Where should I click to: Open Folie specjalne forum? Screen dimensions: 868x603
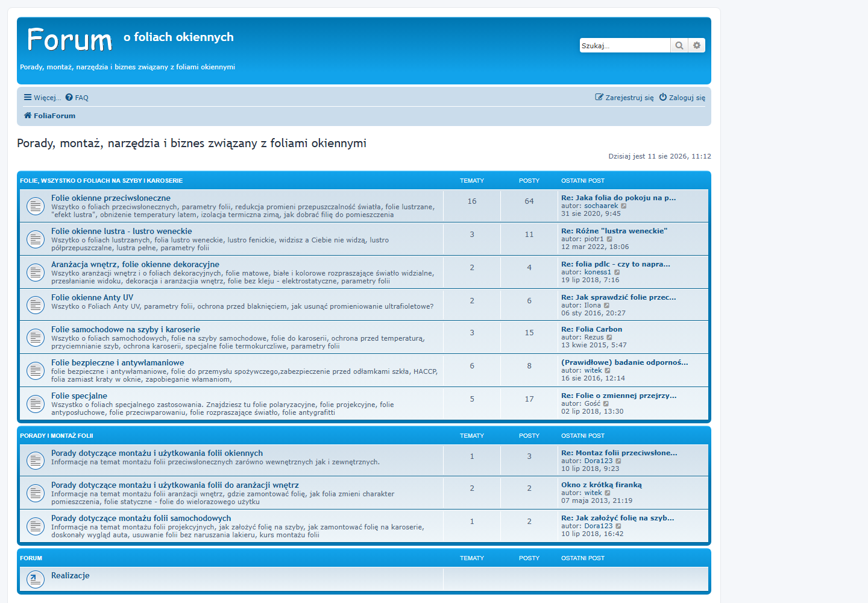79,396
